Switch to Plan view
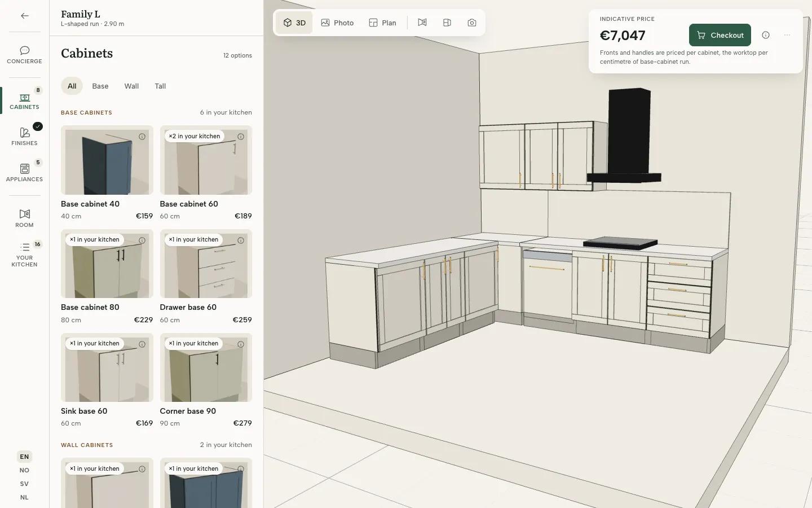This screenshot has width=812, height=508. (382, 23)
